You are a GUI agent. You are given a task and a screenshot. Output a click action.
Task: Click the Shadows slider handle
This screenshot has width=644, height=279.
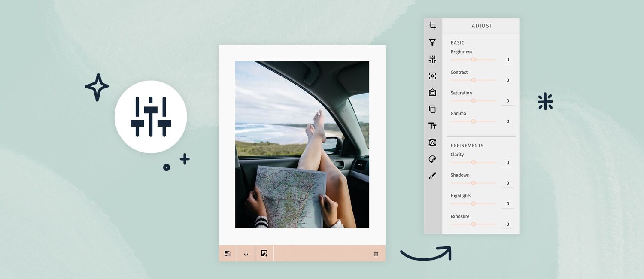pyautogui.click(x=474, y=183)
